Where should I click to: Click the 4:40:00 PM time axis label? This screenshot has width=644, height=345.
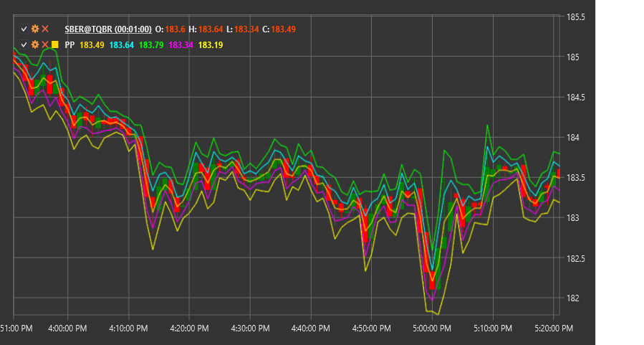310,328
